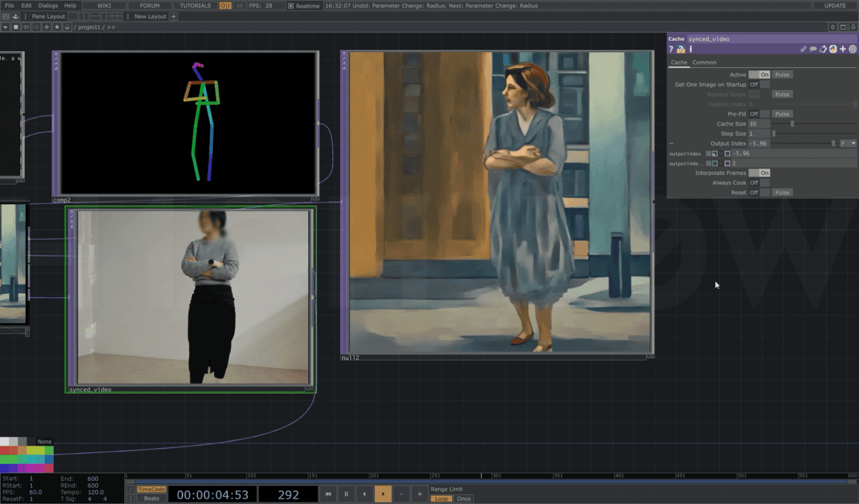Click the Python help icon in parameters

pyautogui.click(x=681, y=49)
